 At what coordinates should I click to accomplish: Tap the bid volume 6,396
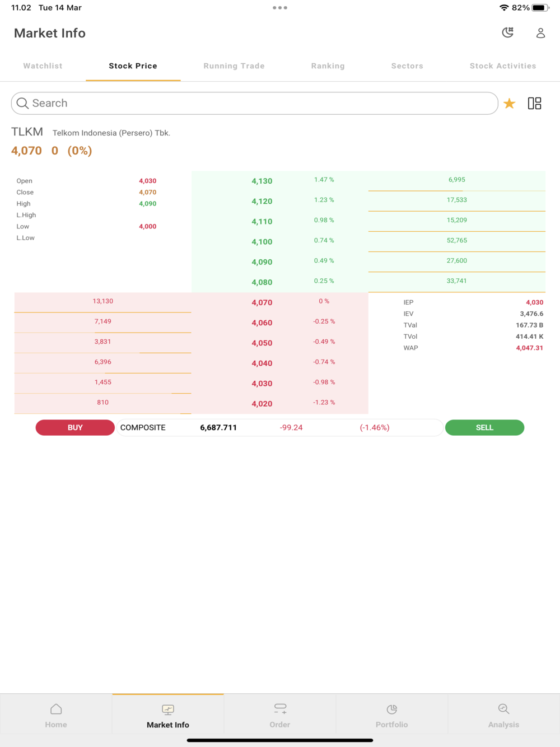tap(103, 362)
